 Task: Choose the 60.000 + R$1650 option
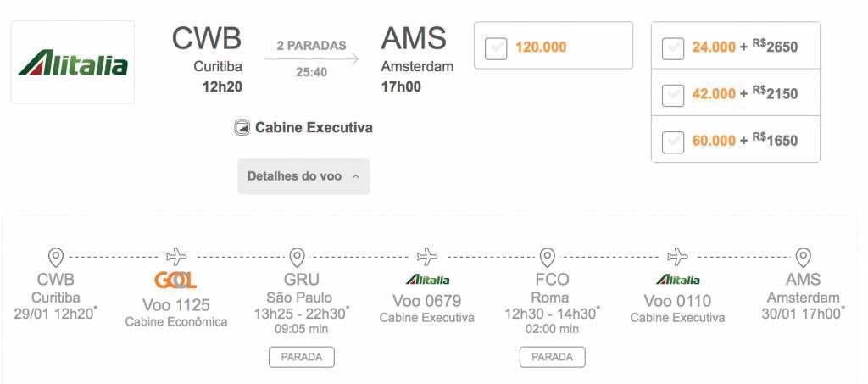[672, 141]
